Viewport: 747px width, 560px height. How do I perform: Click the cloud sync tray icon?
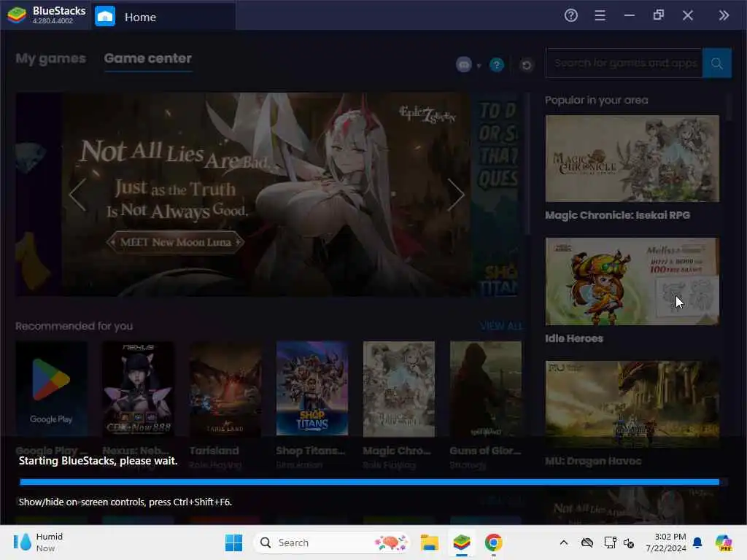click(x=587, y=542)
